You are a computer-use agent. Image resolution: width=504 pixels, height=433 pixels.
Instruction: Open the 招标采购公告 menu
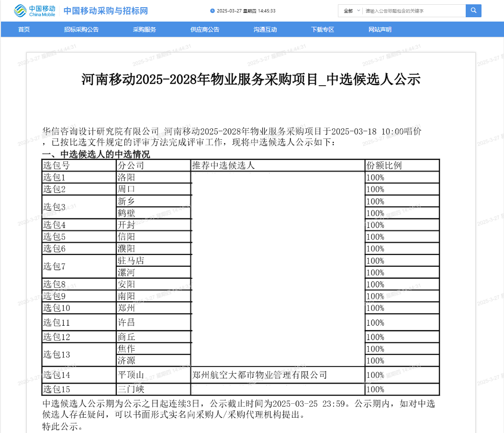[x=81, y=29]
